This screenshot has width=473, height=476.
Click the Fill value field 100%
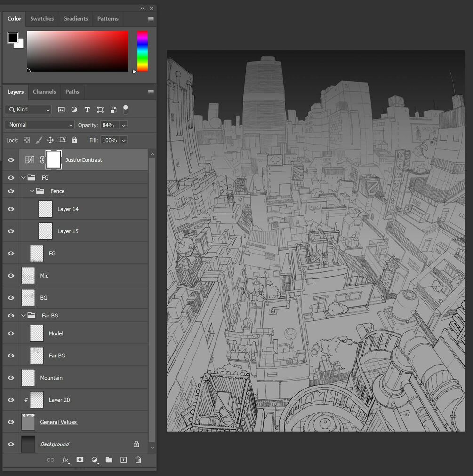110,140
